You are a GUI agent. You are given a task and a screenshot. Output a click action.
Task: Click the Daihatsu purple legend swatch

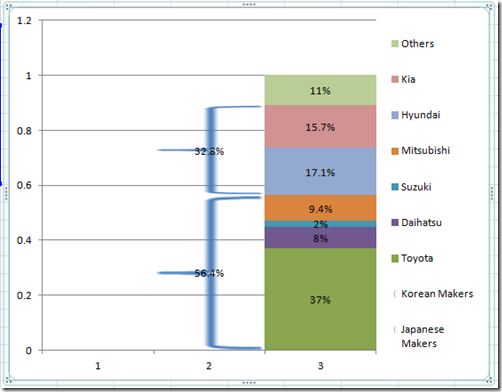(395, 222)
